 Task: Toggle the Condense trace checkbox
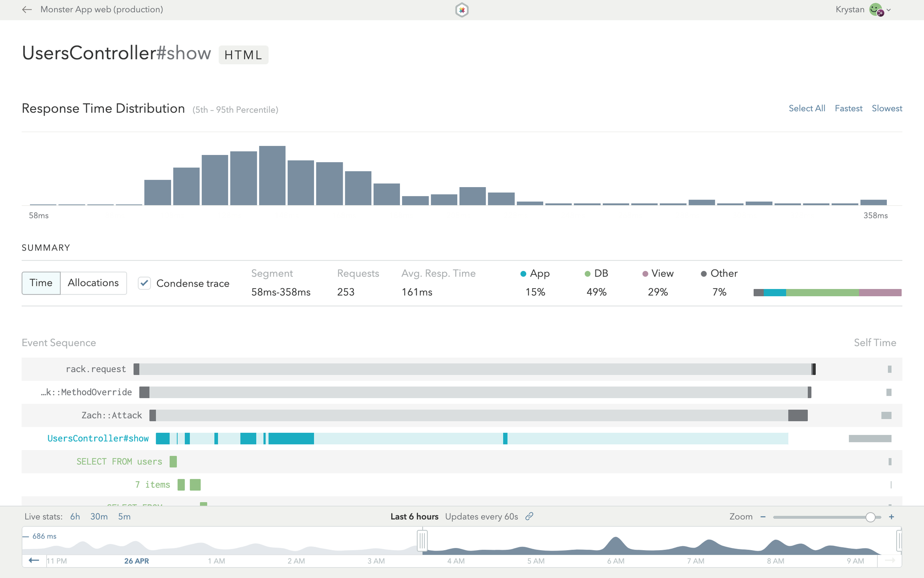[145, 283]
